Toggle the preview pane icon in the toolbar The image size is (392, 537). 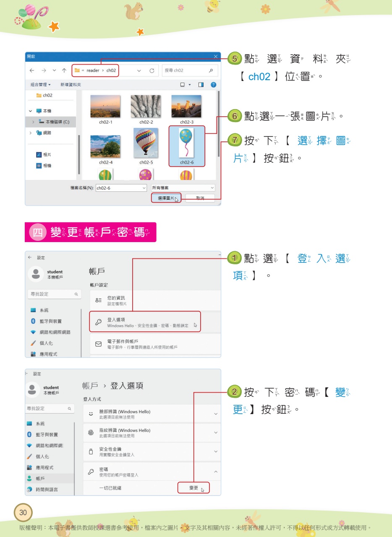[x=201, y=85]
